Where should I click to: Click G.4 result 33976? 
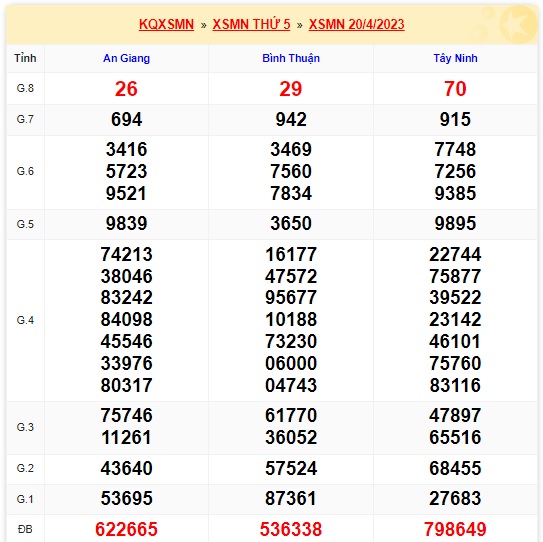126,363
